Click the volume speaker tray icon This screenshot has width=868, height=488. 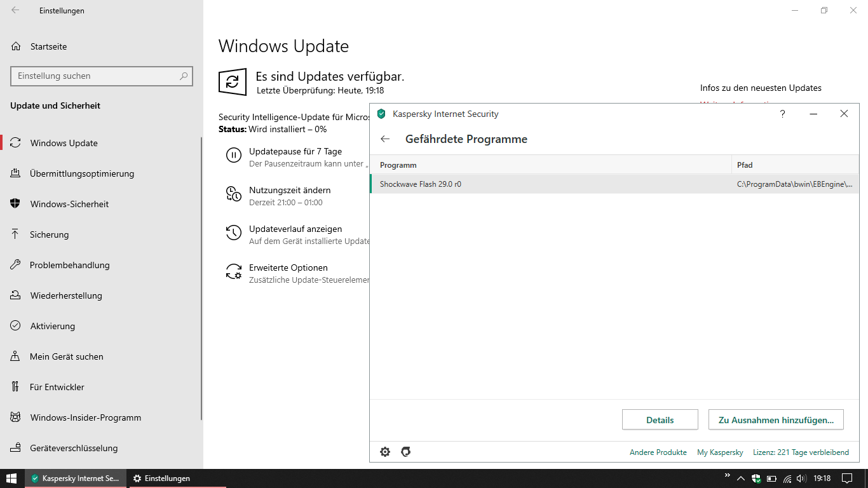click(x=802, y=478)
